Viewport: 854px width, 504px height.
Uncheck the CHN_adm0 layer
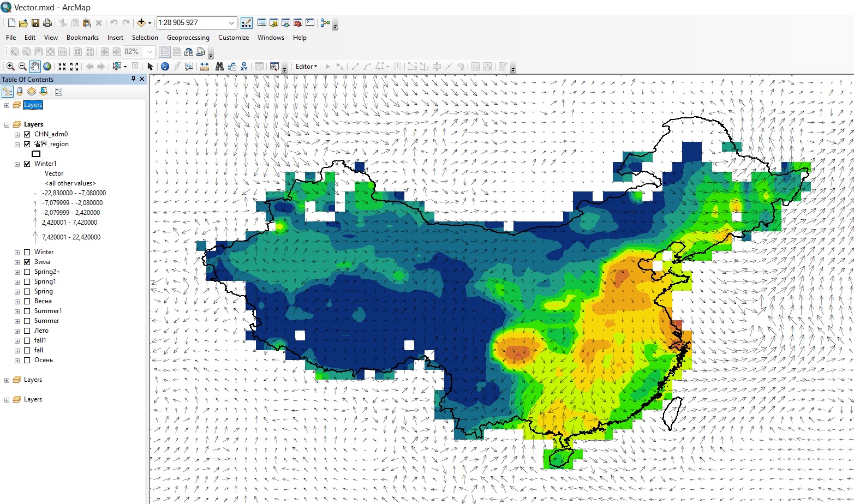(27, 134)
